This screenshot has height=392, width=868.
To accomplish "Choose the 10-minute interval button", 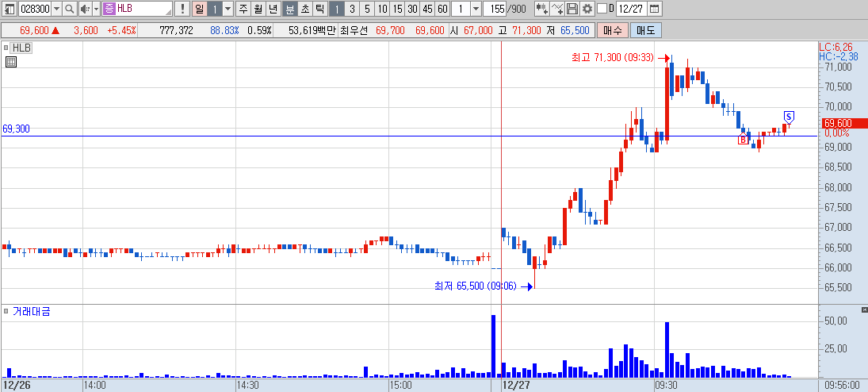I will 382,8.
